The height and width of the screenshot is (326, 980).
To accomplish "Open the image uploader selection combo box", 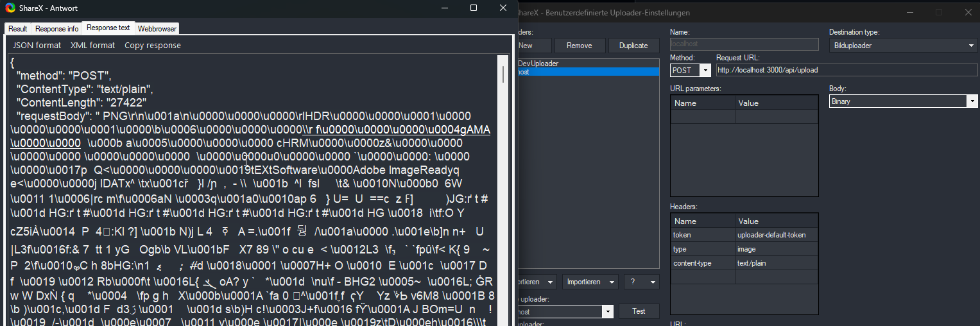I will pyautogui.click(x=565, y=311).
